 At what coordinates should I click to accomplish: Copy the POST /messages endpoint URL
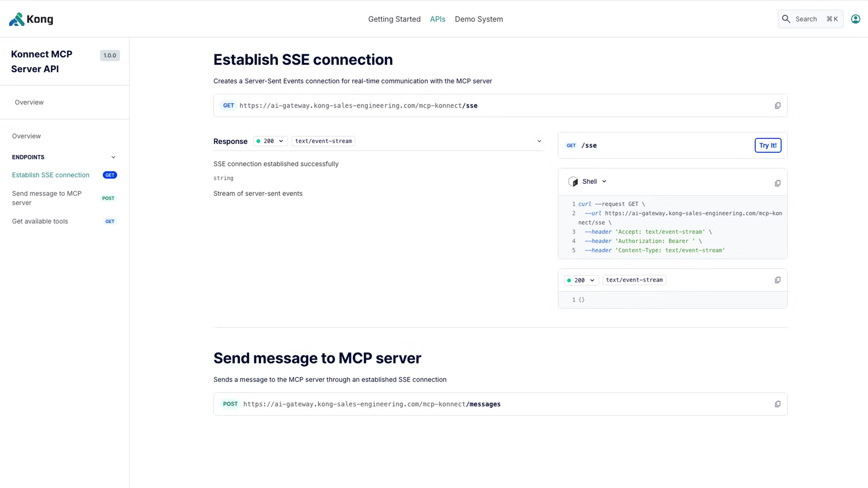(777, 404)
